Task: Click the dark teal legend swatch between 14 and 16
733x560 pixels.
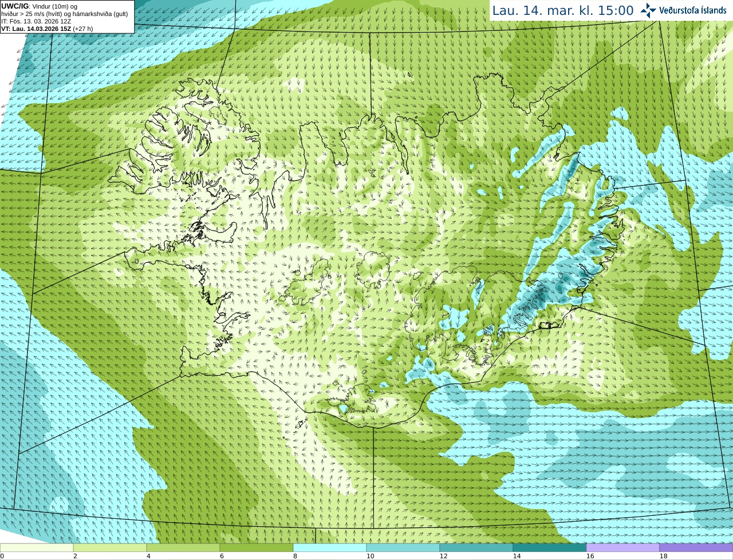Action: coord(550,547)
